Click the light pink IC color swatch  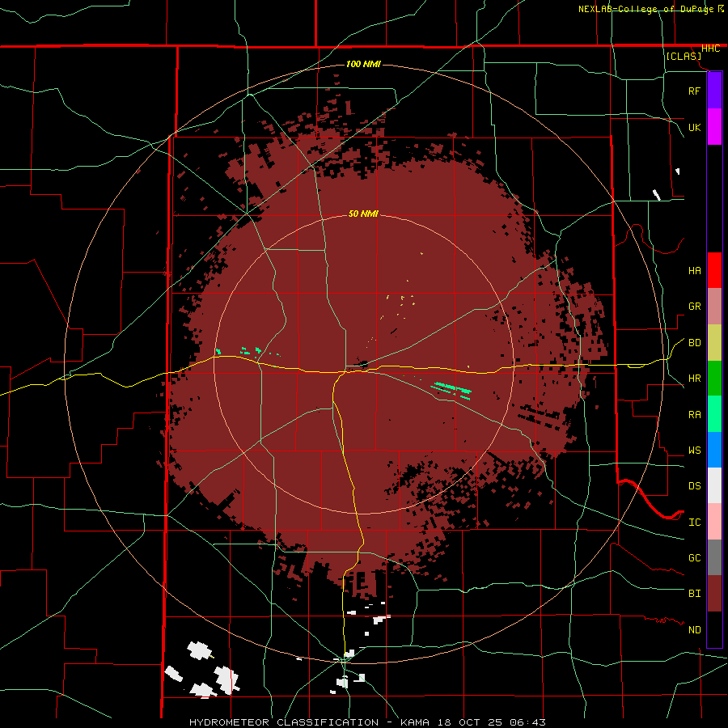point(714,522)
